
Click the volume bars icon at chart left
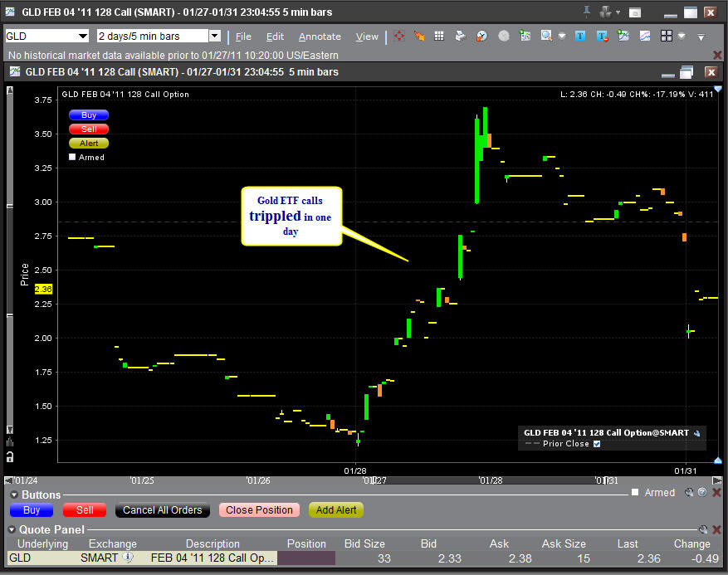pyautogui.click(x=10, y=441)
